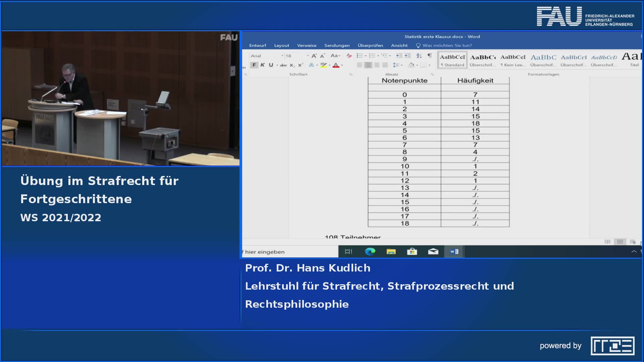Apply the Standard style
The width and height of the screenshot is (644, 362).
coord(452,60)
